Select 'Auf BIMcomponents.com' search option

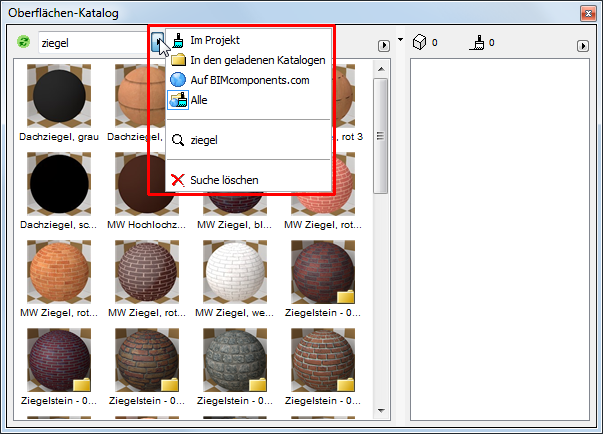point(249,80)
